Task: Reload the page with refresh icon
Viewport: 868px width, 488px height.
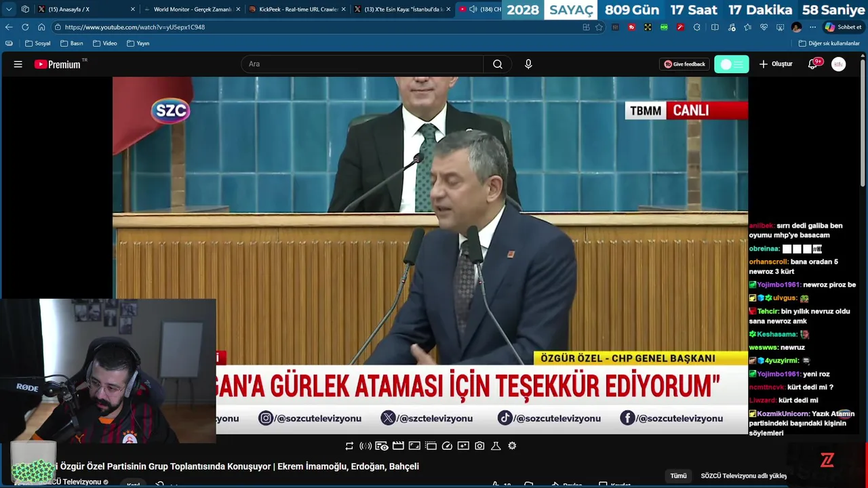Action: pyautogui.click(x=25, y=27)
